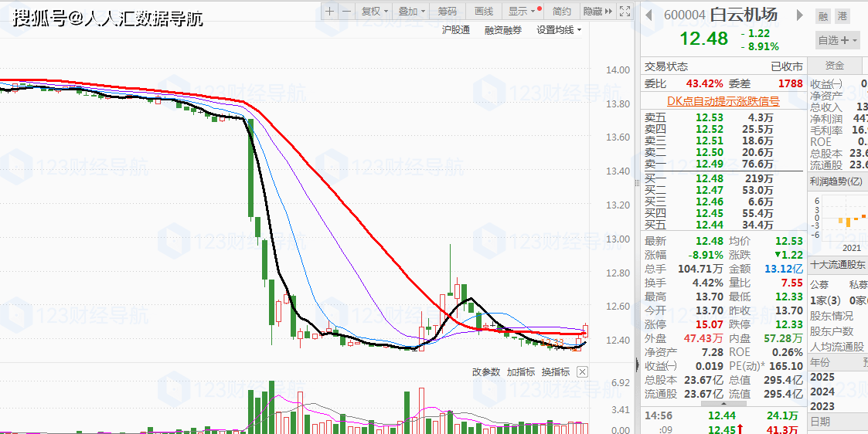
Task: Click the 沪股通 label
Action: pyautogui.click(x=455, y=30)
